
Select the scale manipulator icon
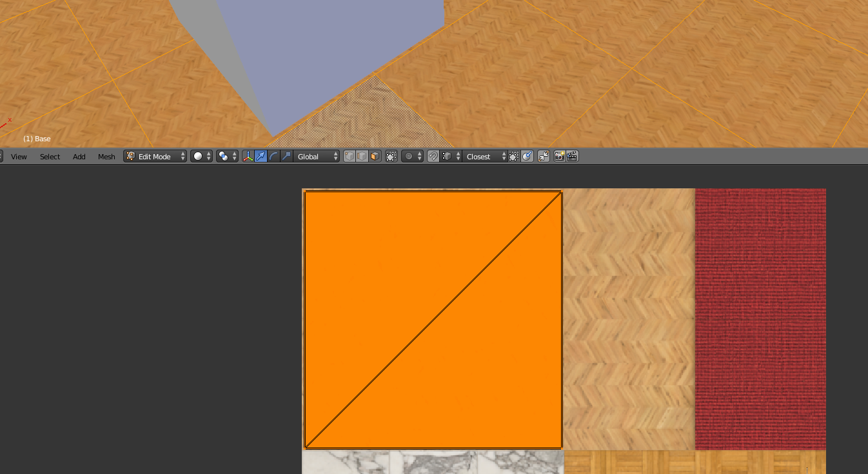(286, 156)
